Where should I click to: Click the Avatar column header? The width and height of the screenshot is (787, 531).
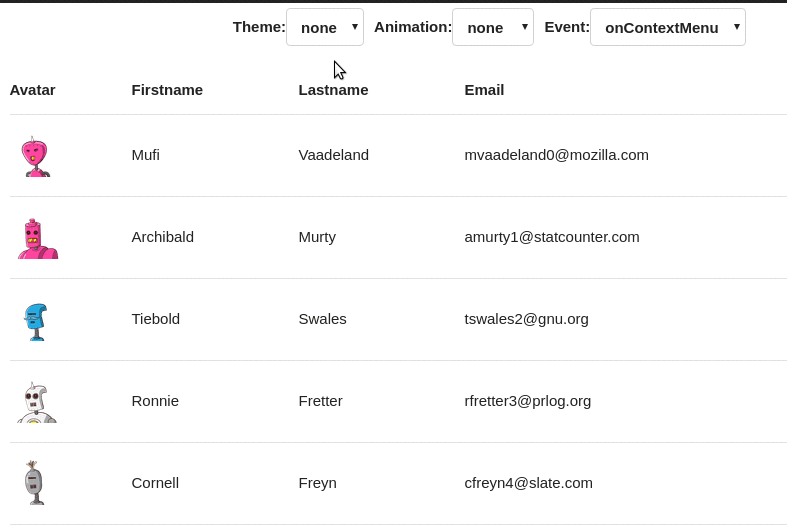(33, 89)
